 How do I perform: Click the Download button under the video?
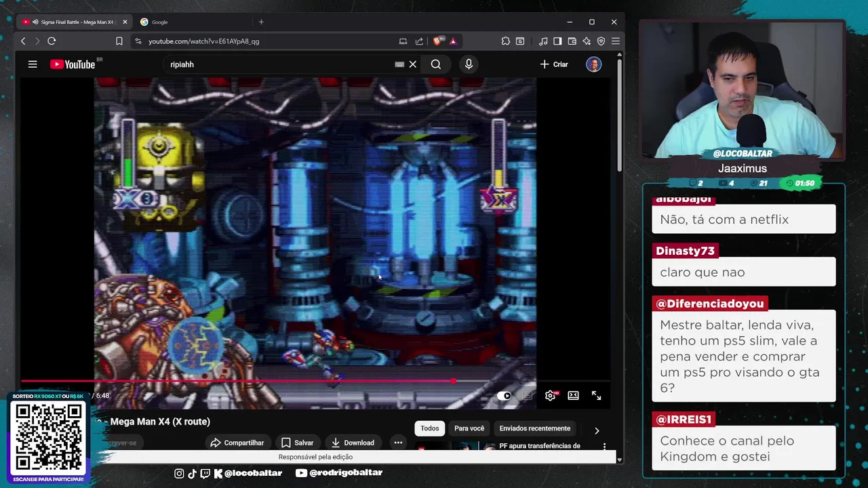click(353, 443)
